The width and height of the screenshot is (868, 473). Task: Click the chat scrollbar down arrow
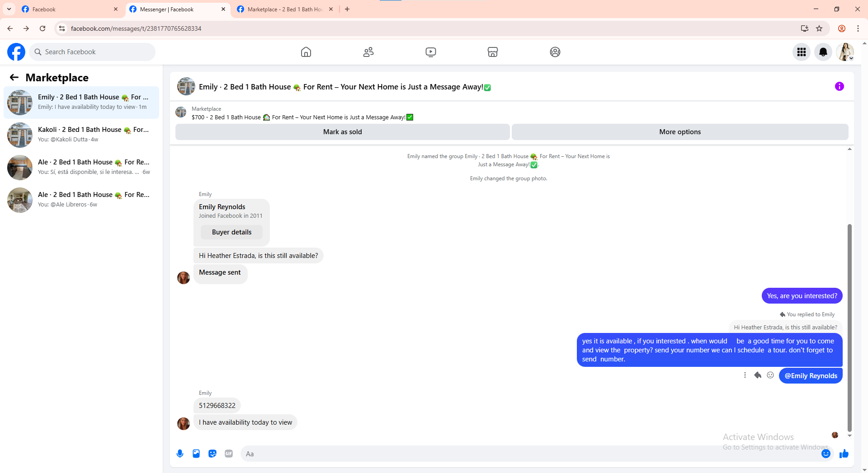(849, 436)
